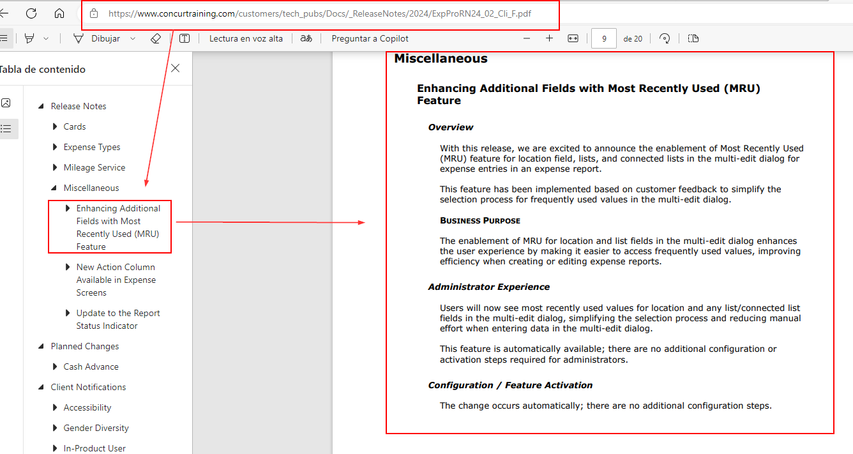
Task: Choose the add text box icon
Action: click(x=184, y=39)
